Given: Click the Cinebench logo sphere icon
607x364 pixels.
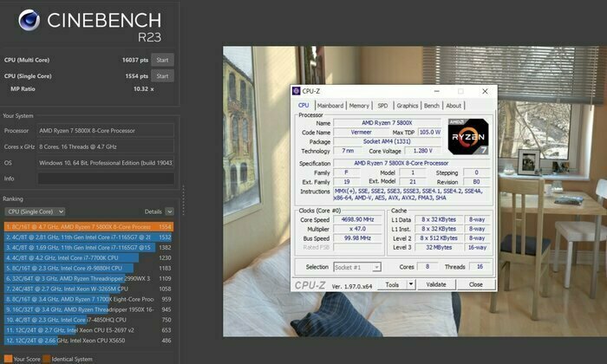Looking at the screenshot, I should coord(29,20).
